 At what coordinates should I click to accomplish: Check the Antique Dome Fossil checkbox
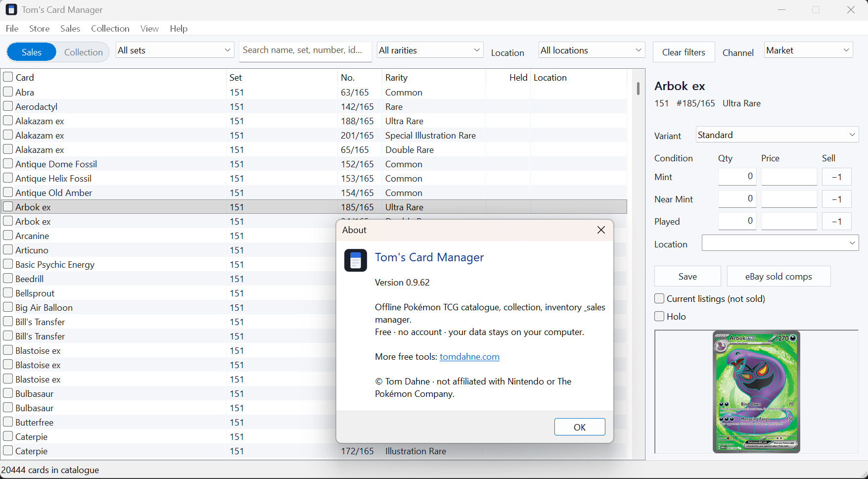[8, 163]
